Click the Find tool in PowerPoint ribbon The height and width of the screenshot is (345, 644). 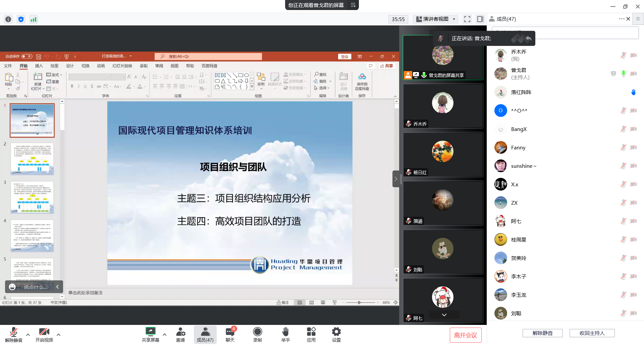pos(320,74)
